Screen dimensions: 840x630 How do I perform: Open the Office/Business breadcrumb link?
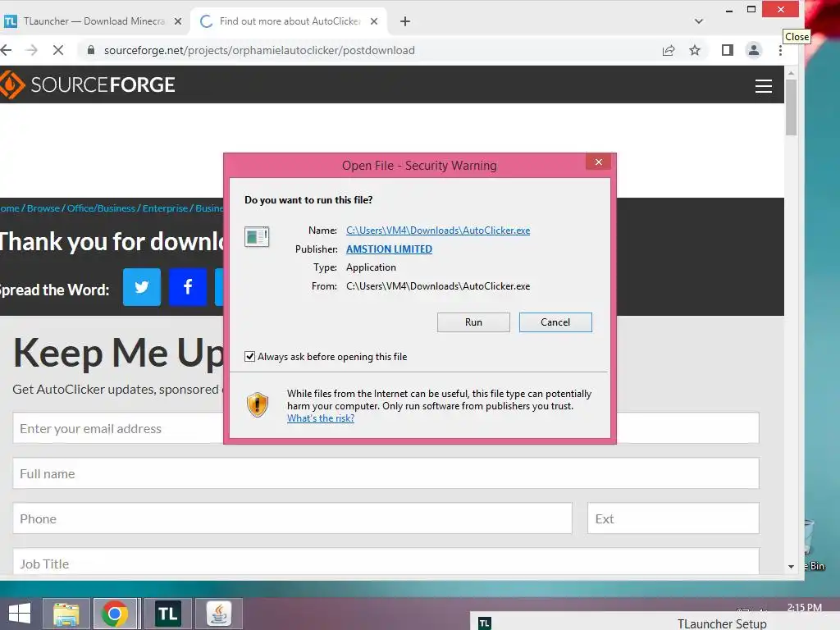(101, 208)
